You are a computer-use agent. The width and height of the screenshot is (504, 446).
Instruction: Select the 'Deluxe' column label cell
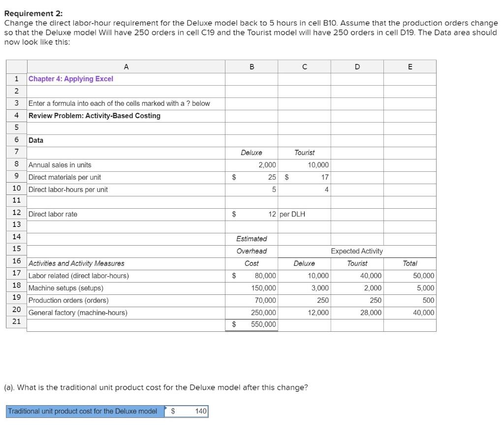point(252,153)
